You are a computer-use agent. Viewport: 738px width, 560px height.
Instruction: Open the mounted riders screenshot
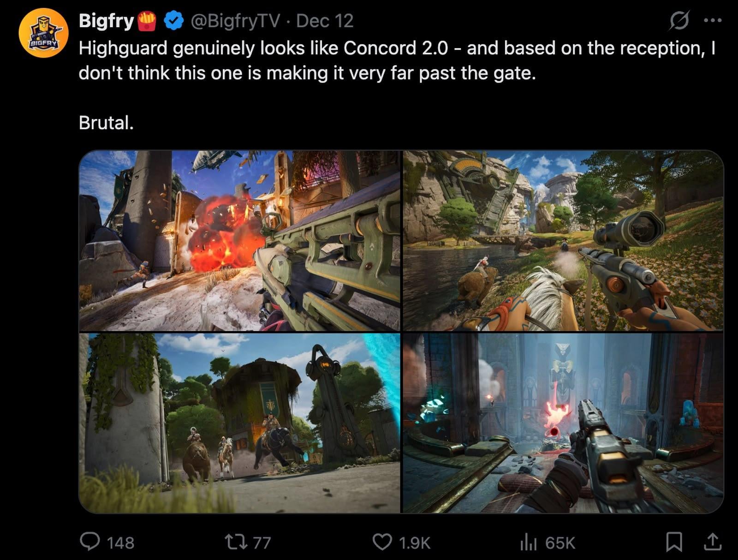pos(239,423)
